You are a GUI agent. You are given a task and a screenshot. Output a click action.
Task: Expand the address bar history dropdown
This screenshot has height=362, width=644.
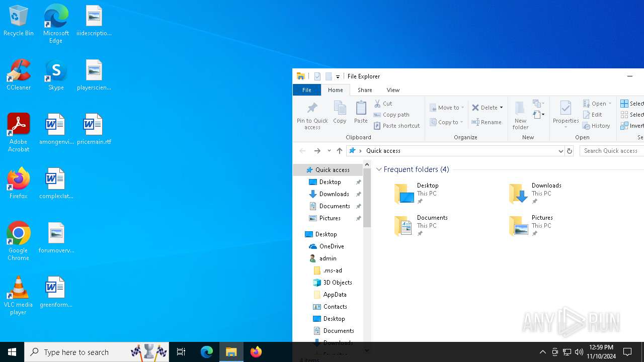pyautogui.click(x=560, y=151)
